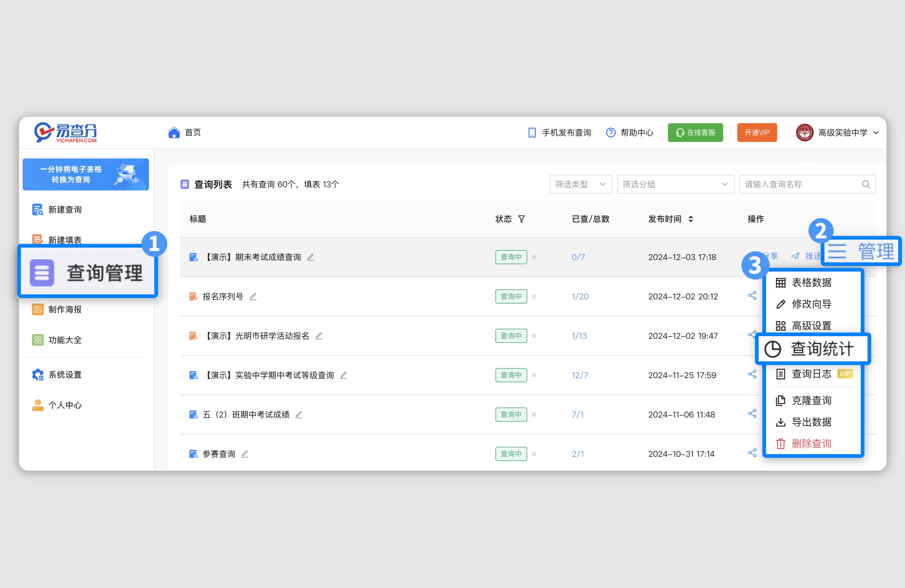
Task: Click the 参赛查询 title text
Action: [219, 454]
